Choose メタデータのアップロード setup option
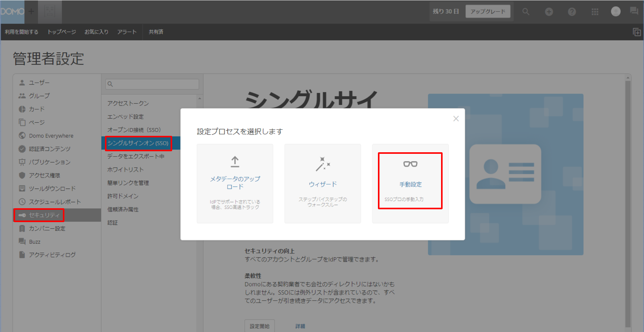The height and width of the screenshot is (332, 644). [x=235, y=184]
